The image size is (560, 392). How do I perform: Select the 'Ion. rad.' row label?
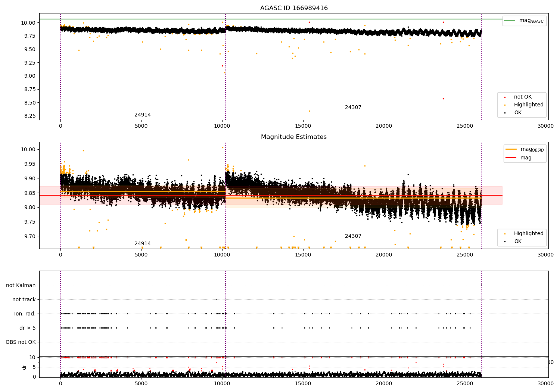[25, 314]
